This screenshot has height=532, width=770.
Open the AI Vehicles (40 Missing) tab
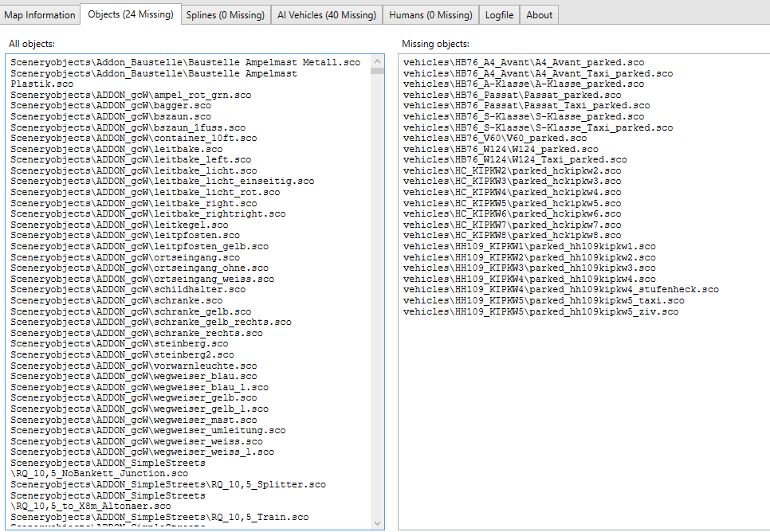click(326, 14)
